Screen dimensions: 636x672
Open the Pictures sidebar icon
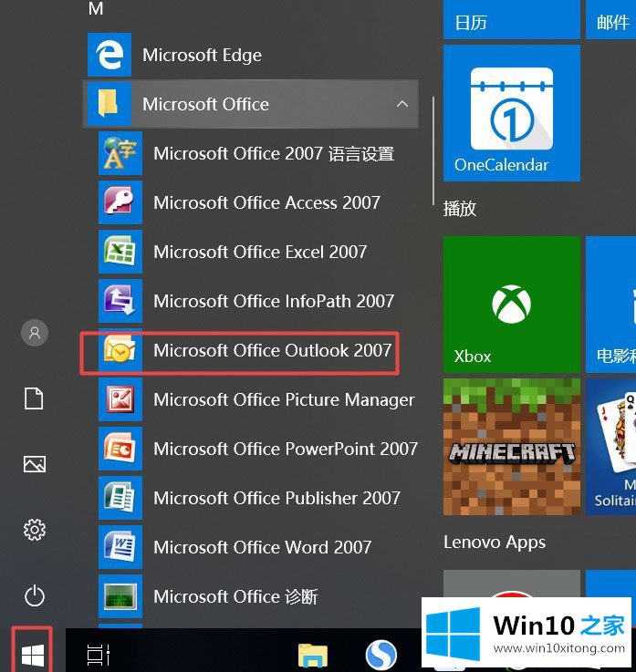point(35,464)
